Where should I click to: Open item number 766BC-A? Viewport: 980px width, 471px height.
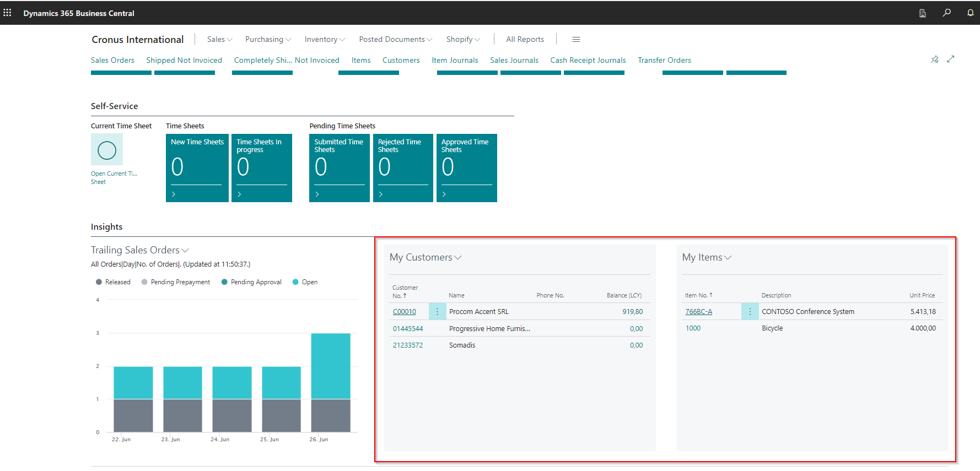(x=698, y=312)
